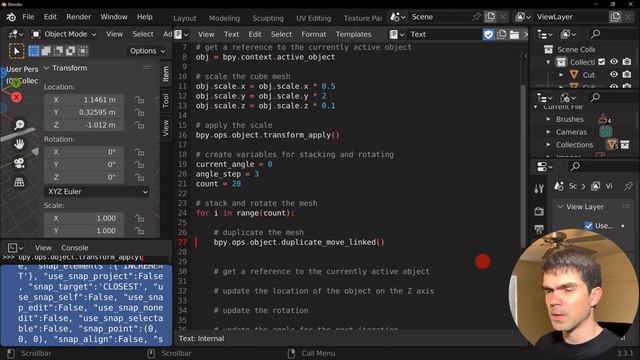Screen dimensions: 640x360
Task: Toggle the camera view icon
Action: tap(19, 163)
